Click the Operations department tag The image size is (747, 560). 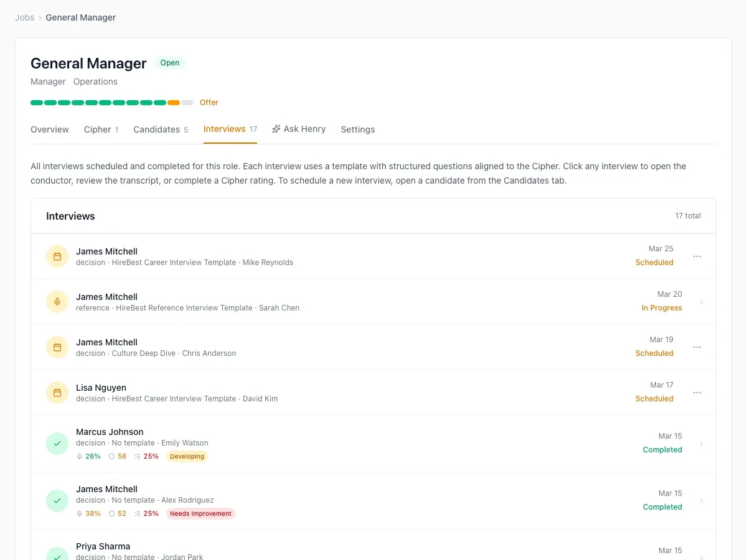click(x=95, y=82)
